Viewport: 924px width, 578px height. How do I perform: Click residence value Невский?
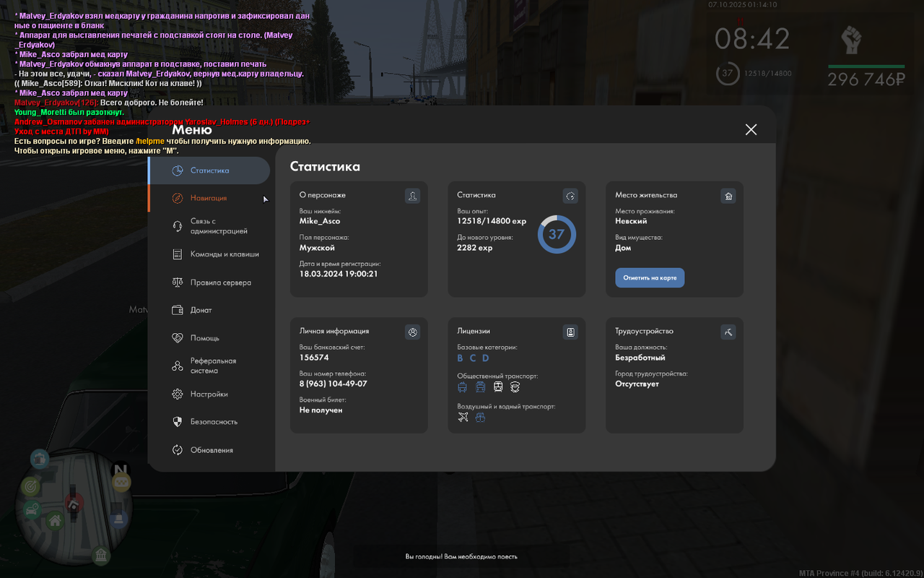pos(631,221)
